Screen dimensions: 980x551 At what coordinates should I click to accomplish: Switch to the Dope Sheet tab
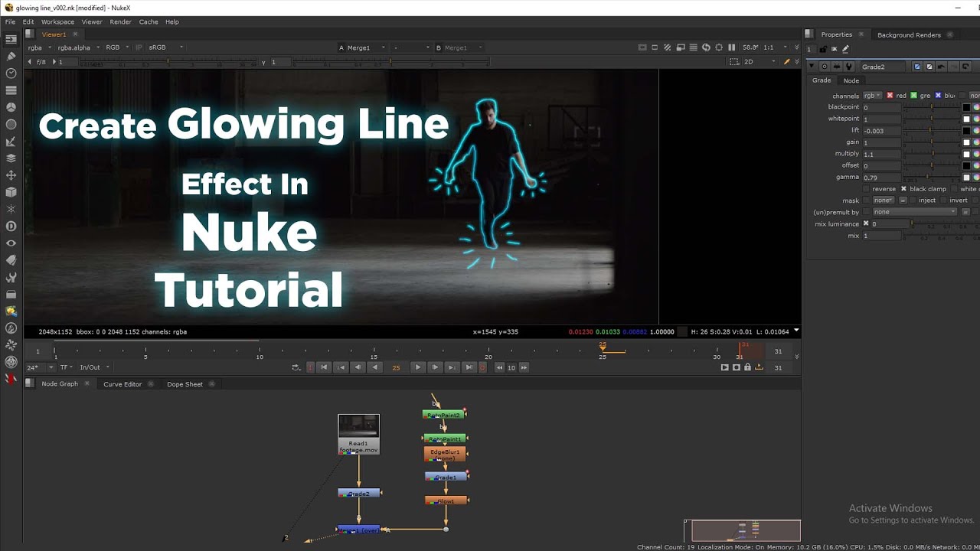click(185, 384)
